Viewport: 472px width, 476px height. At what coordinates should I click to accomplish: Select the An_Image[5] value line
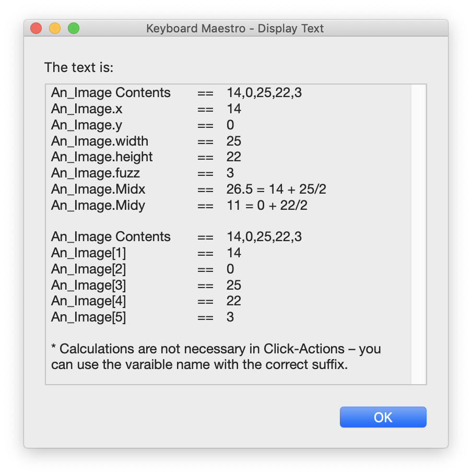[x=141, y=317]
